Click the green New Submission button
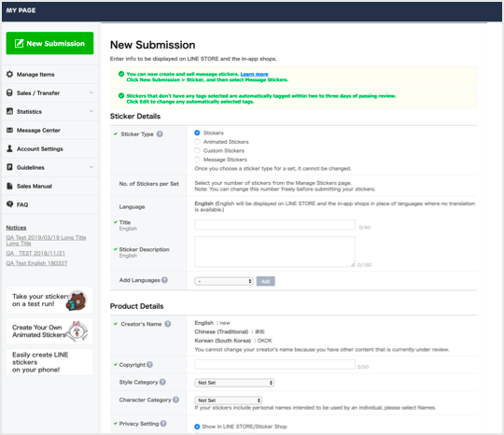 (49, 43)
